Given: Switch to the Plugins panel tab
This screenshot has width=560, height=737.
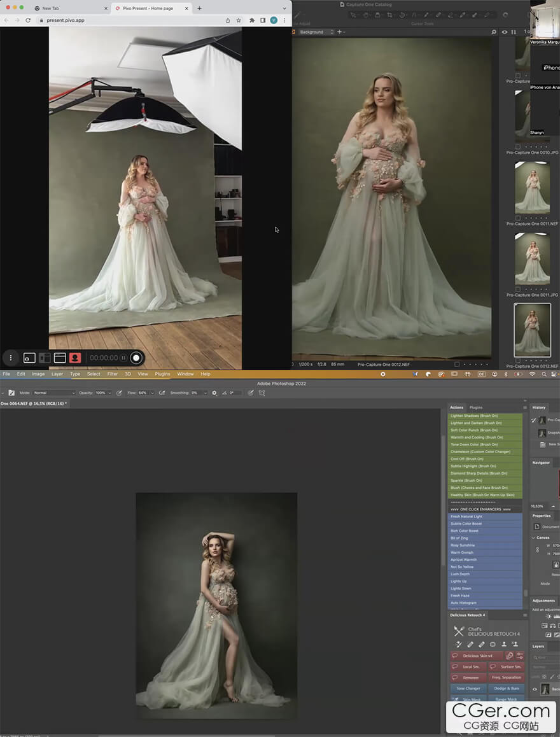Looking at the screenshot, I should (x=476, y=407).
